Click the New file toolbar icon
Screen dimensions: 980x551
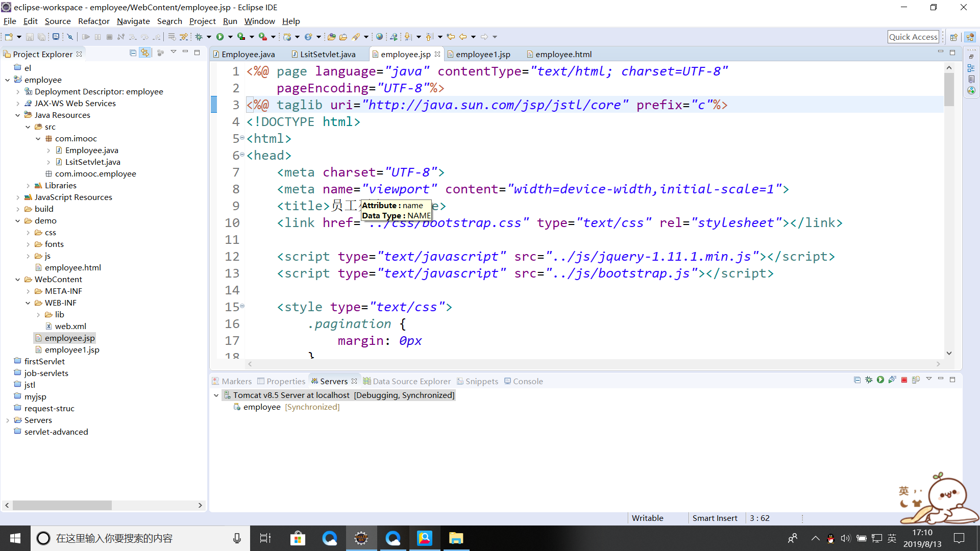tap(9, 37)
